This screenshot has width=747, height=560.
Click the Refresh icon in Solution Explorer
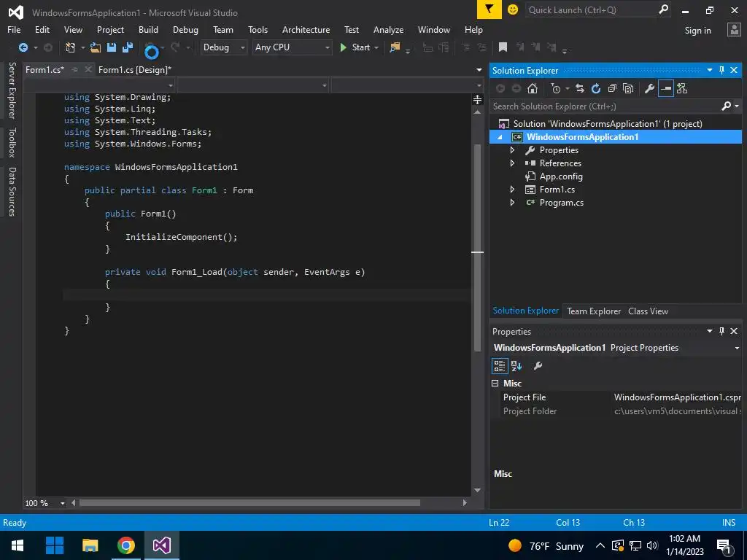(596, 88)
